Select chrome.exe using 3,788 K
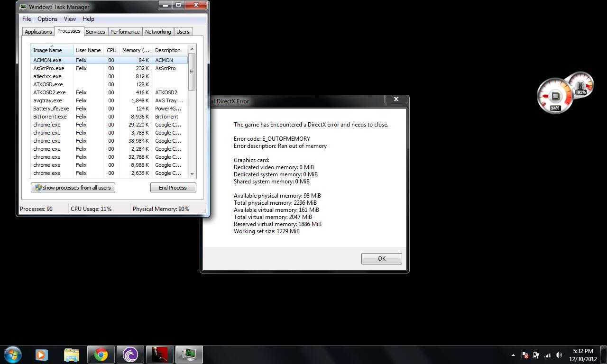The height and width of the screenshot is (364, 607). click(109, 133)
